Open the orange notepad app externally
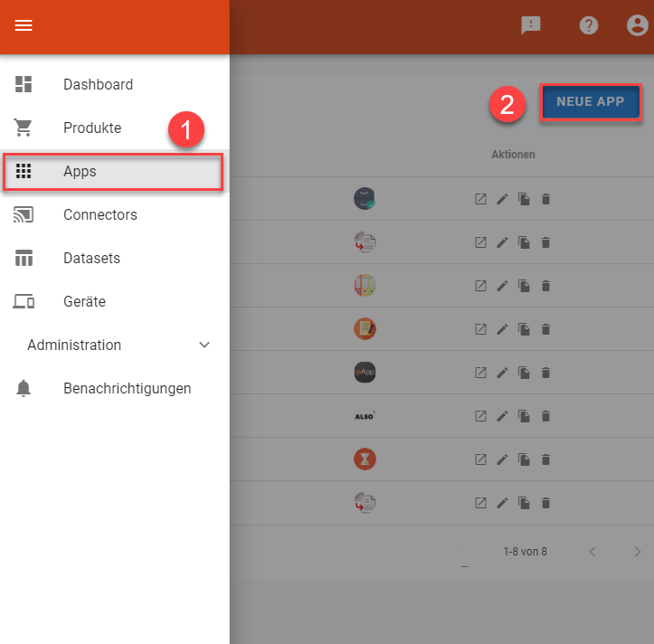Viewport: 654px width, 644px height. (480, 329)
